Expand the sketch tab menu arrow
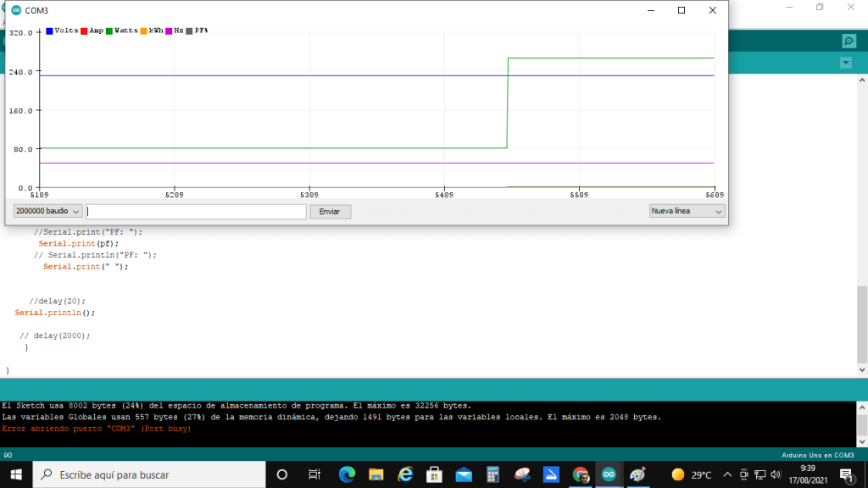Image resolution: width=868 pixels, height=488 pixels. pos(845,63)
